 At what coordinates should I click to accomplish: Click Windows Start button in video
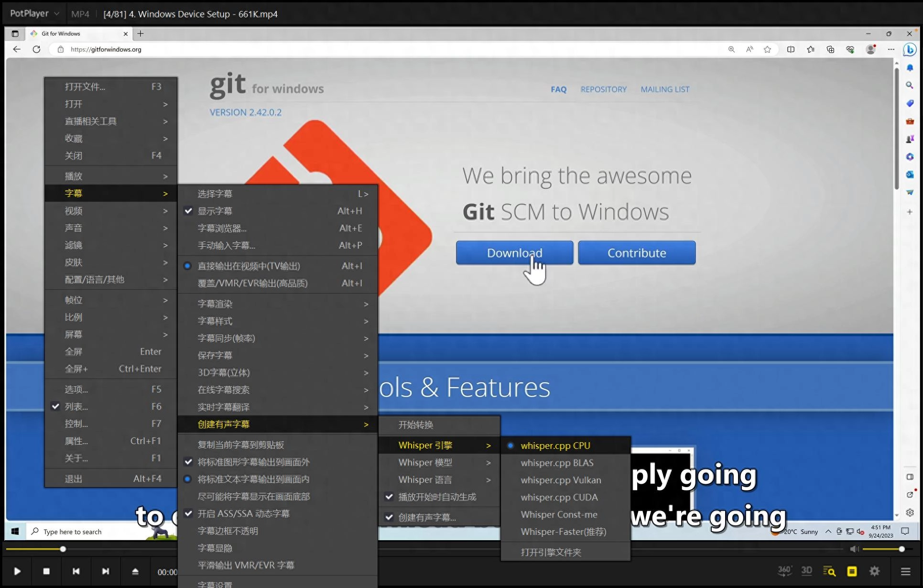point(15,531)
